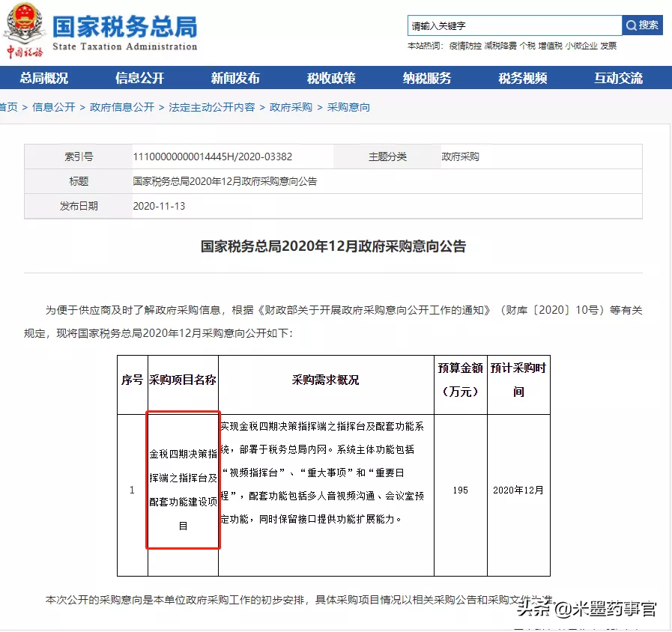
Task: Open hot keyword 发票
Action: 608,46
